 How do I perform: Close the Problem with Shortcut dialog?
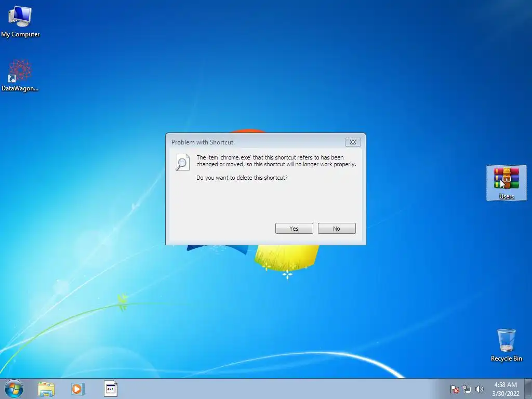pos(353,142)
